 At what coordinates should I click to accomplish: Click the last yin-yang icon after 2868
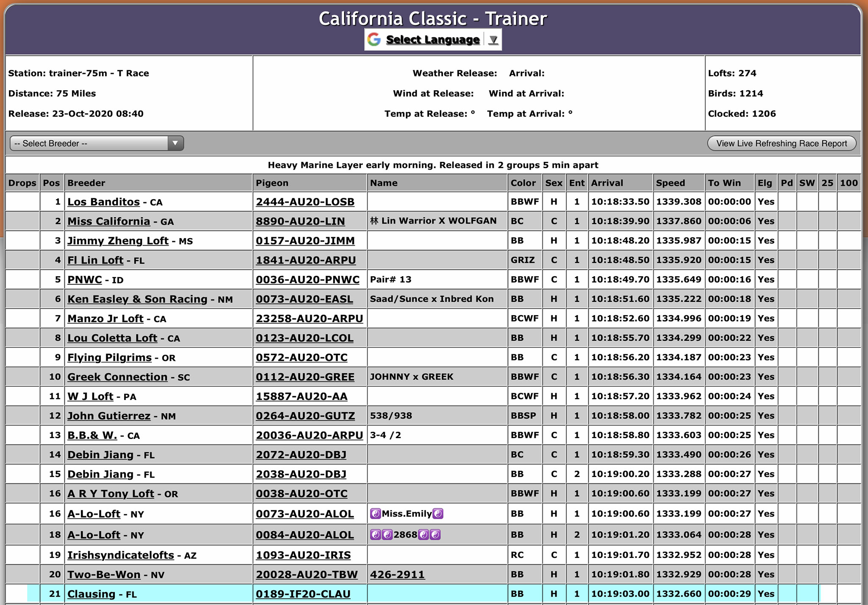(435, 535)
